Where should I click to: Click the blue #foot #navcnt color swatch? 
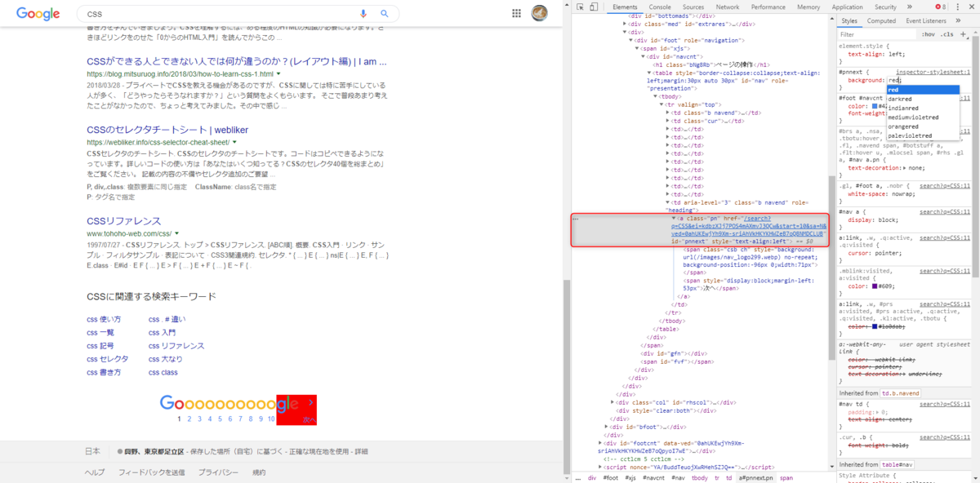tap(873, 106)
